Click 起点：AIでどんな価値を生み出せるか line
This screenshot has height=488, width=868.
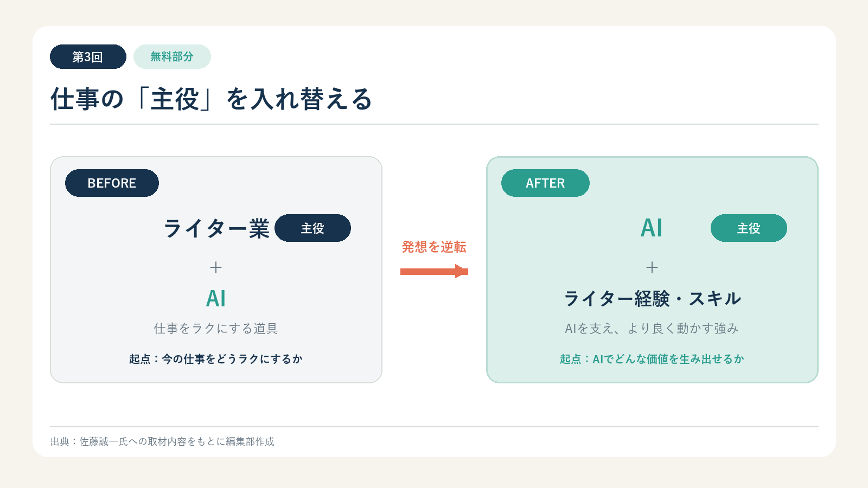click(652, 359)
